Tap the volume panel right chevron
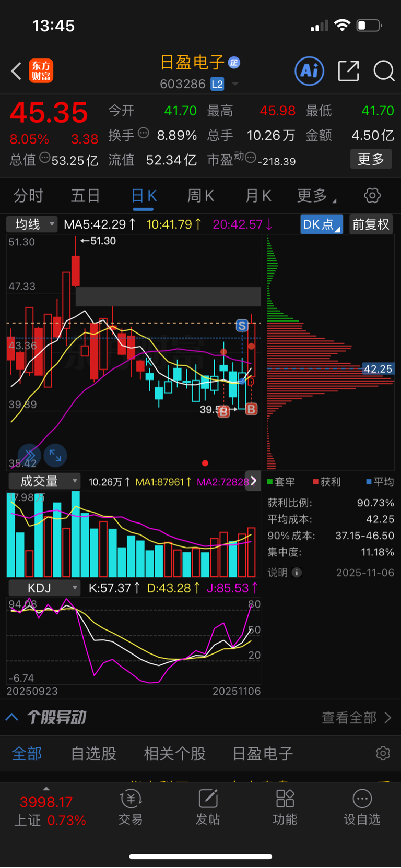401x868 pixels. pos(253,481)
